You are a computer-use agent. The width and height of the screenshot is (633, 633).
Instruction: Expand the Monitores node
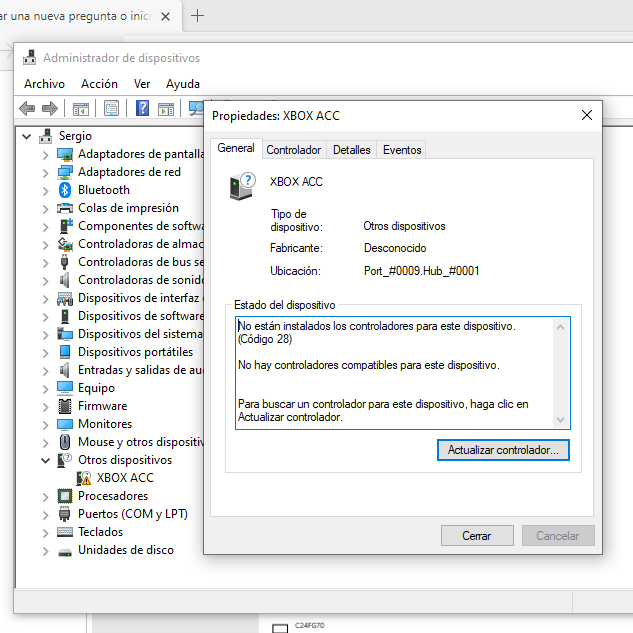click(x=46, y=425)
